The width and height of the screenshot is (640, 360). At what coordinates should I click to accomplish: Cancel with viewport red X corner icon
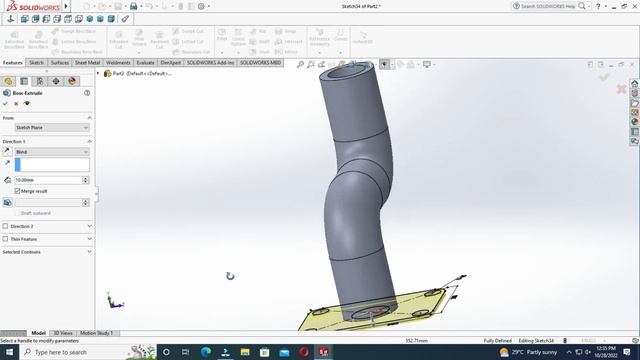tap(621, 89)
